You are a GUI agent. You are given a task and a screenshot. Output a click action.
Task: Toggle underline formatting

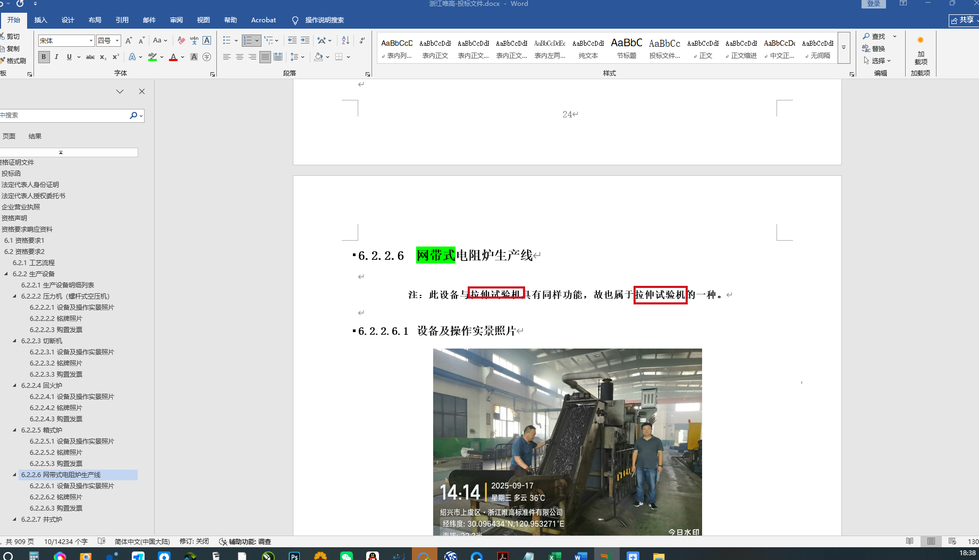pyautogui.click(x=69, y=57)
